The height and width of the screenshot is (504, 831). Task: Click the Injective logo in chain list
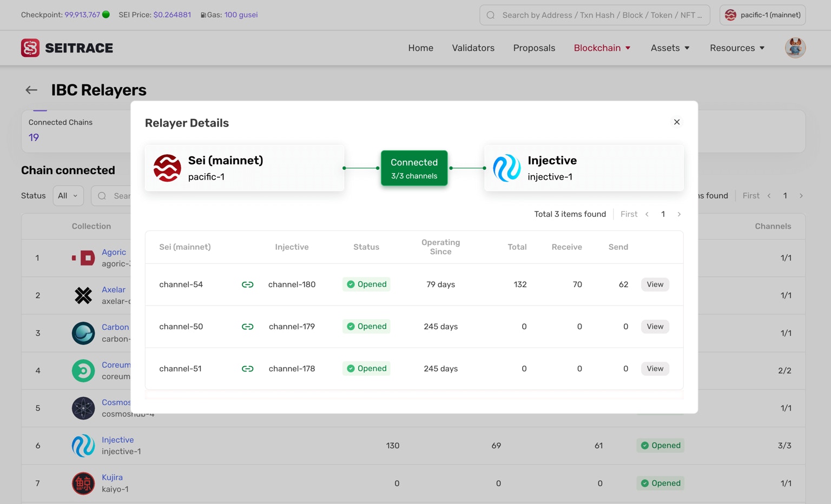coord(83,446)
